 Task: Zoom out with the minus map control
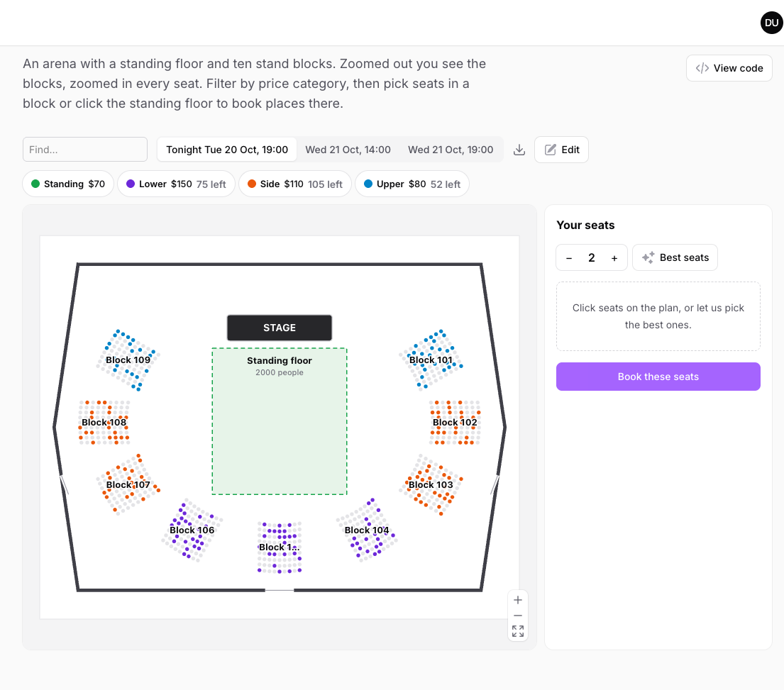coord(518,616)
